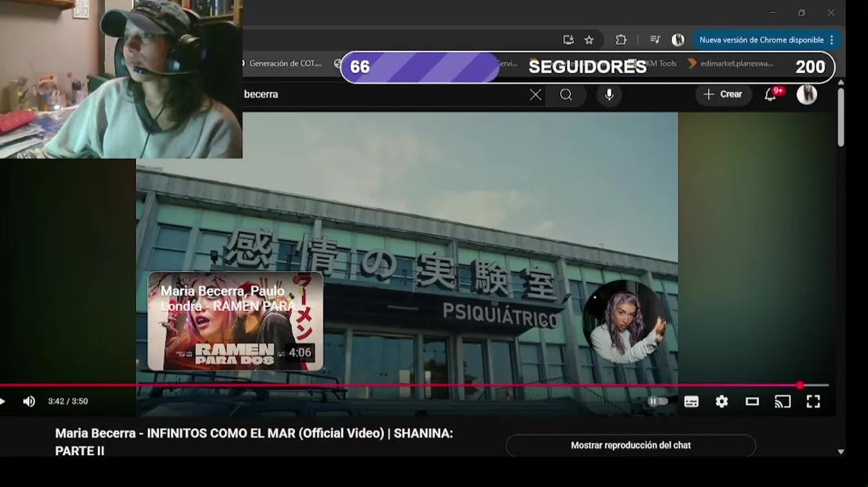Enter fullscreen with the player fullscreen icon

[x=813, y=402]
